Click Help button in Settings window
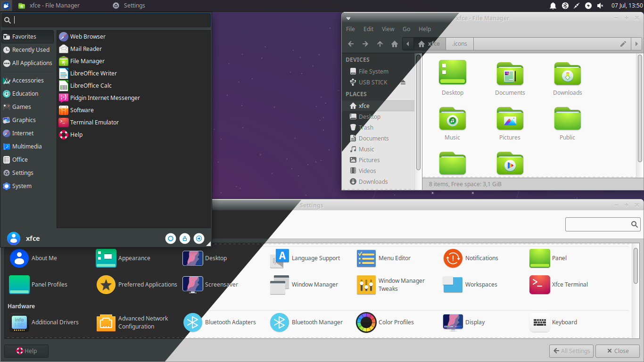This screenshot has height=362, width=644. pos(26,351)
